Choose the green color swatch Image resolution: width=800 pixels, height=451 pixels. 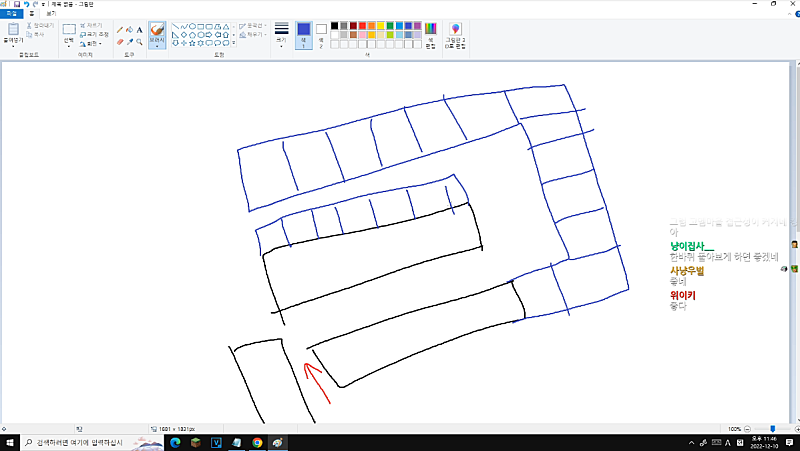pos(390,26)
